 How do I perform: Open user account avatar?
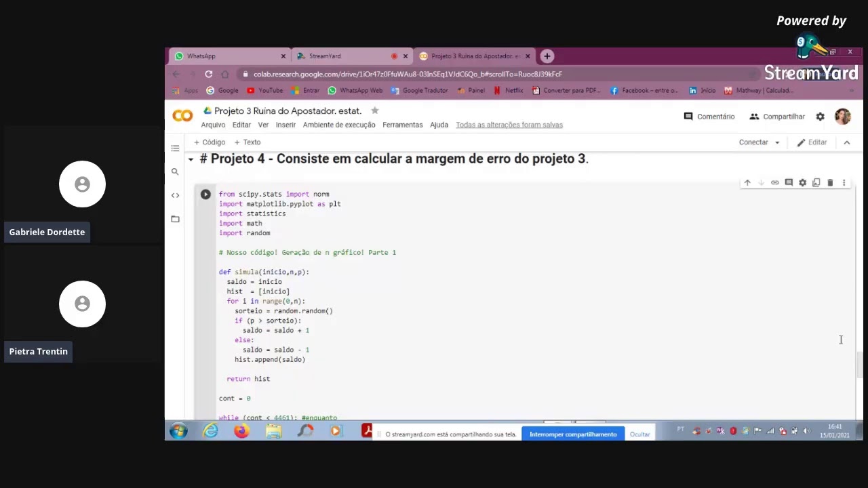point(842,117)
